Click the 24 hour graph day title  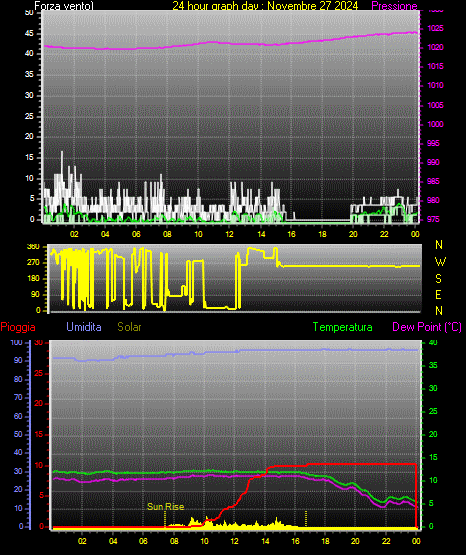point(265,6)
